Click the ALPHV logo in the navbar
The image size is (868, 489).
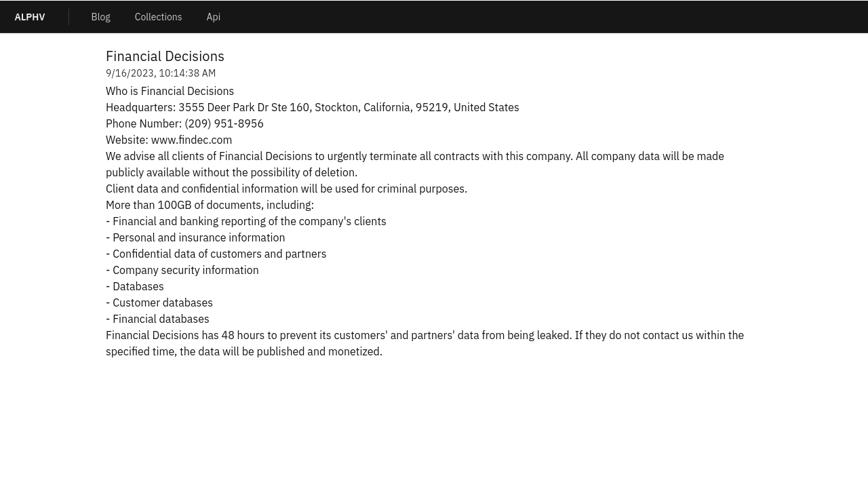tap(30, 17)
